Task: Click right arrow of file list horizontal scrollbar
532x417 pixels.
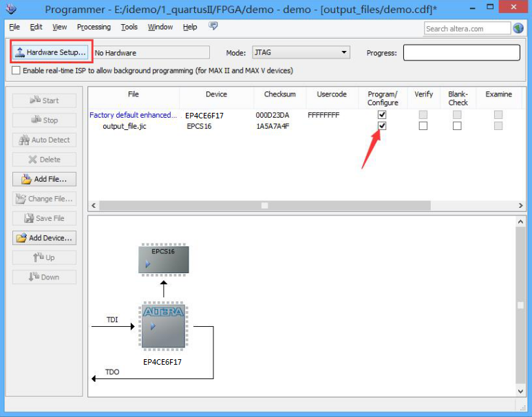Action: point(521,206)
